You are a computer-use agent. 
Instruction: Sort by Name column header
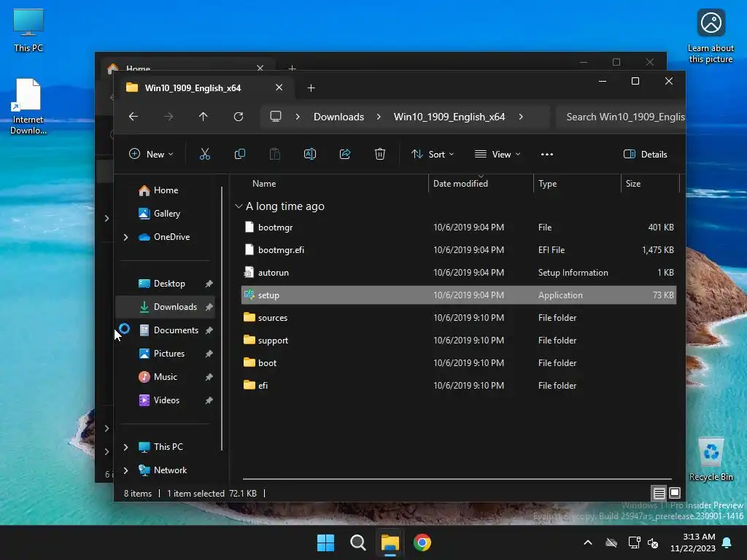point(264,183)
